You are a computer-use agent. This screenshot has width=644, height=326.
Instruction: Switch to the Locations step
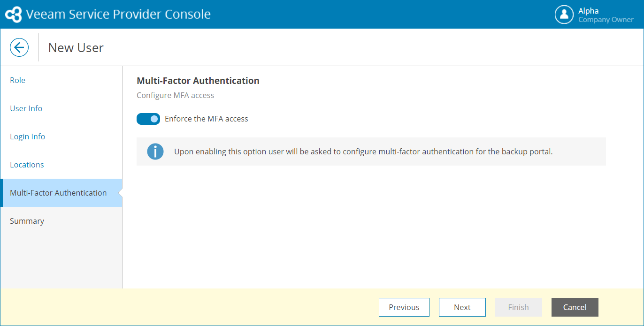click(27, 165)
